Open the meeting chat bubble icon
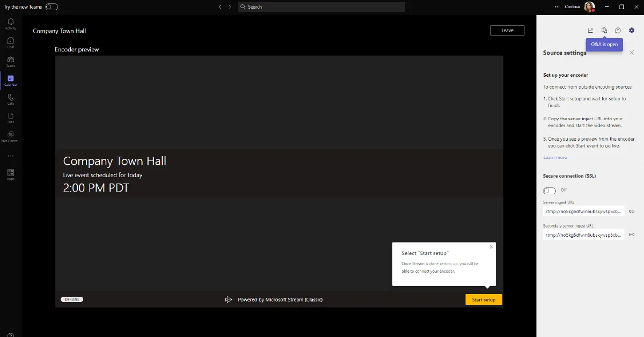Screen dimensions: 644x337 618,31
